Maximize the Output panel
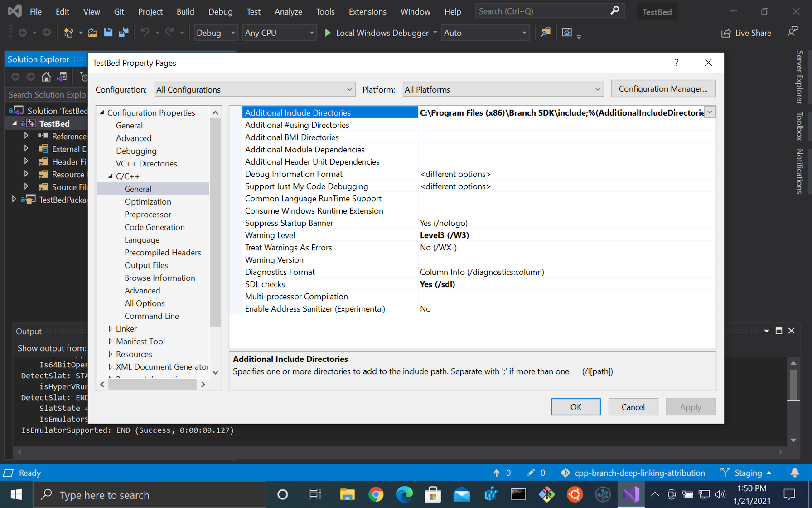 pyautogui.click(x=778, y=331)
